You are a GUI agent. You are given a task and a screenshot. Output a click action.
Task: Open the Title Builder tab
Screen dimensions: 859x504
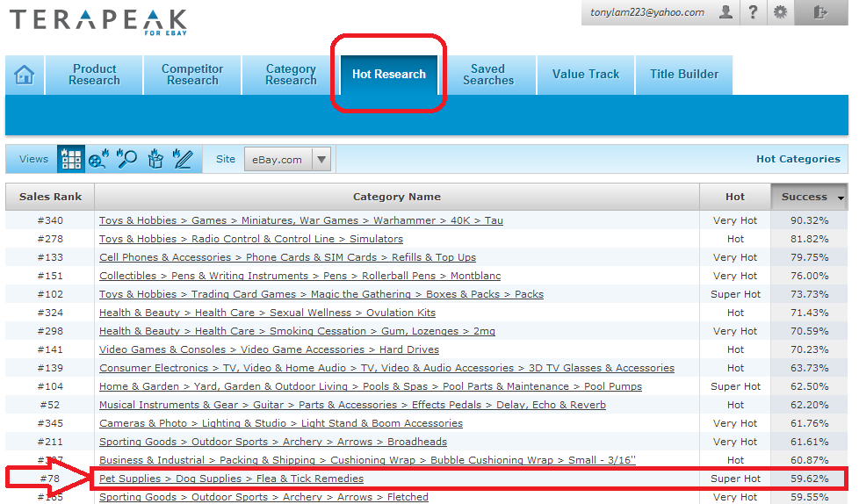[683, 75]
